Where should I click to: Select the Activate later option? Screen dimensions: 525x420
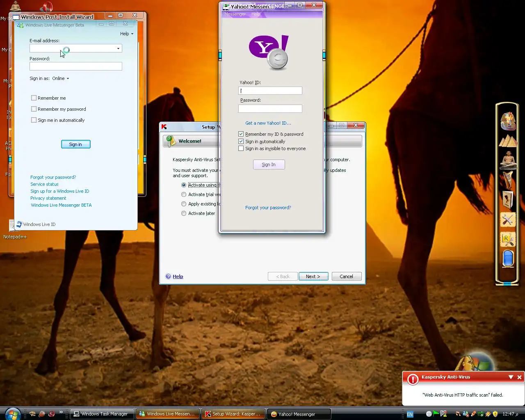click(184, 213)
